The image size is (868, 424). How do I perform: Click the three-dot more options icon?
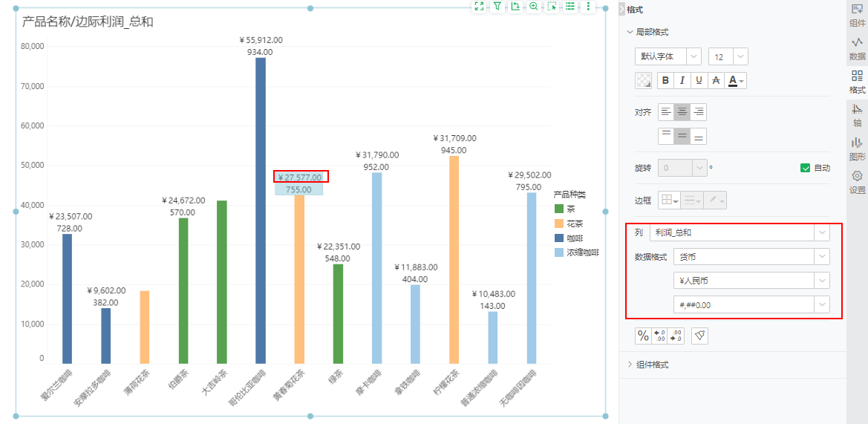coord(588,6)
